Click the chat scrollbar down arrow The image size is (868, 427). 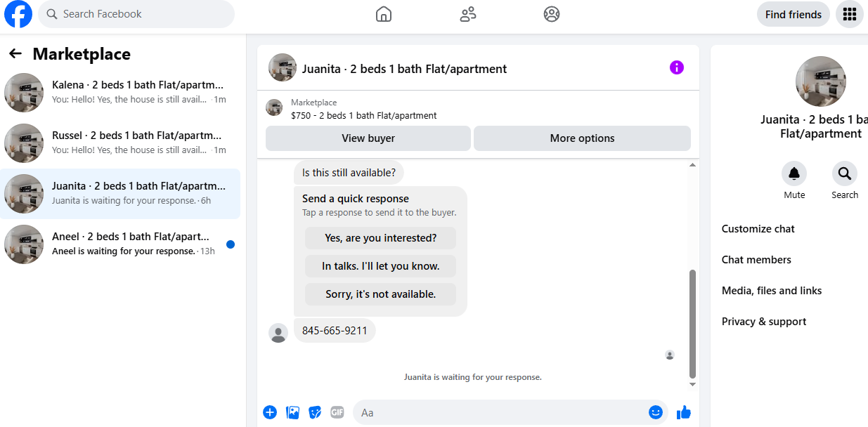[692, 384]
